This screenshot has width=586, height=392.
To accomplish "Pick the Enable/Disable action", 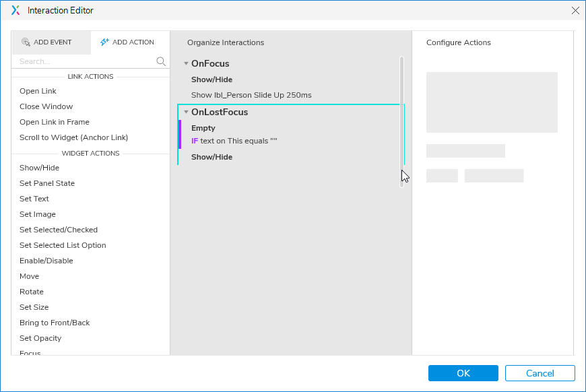I will click(x=46, y=261).
